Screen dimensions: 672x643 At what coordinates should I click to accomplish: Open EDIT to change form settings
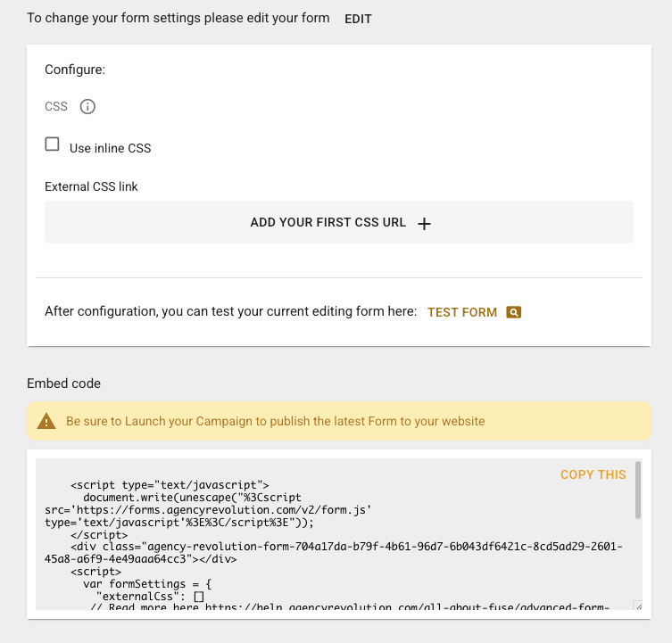358,19
